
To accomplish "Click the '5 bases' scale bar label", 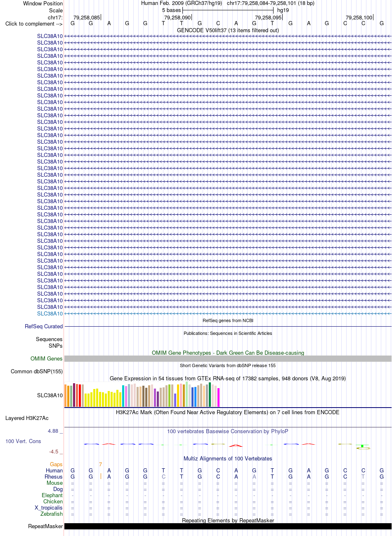I will point(171,10).
